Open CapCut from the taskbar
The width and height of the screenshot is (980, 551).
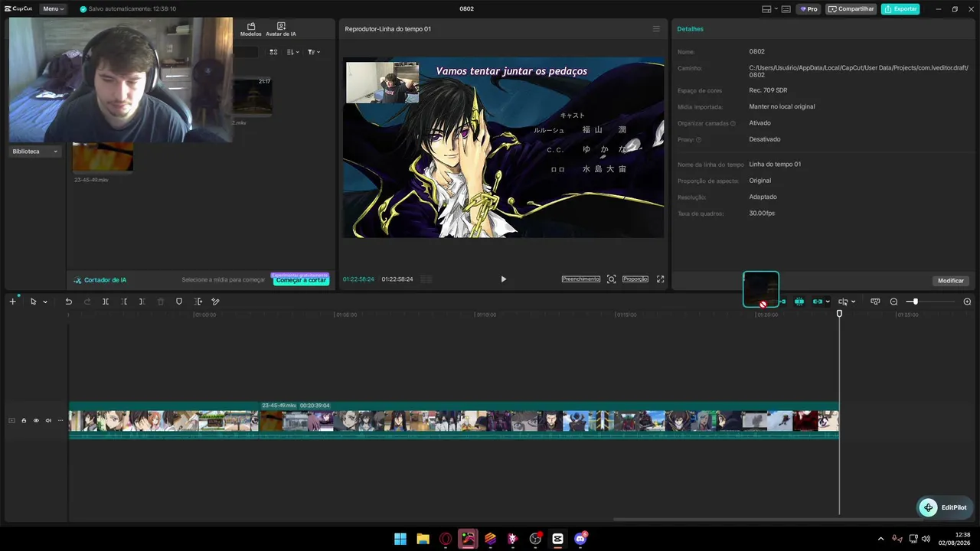pos(557,539)
